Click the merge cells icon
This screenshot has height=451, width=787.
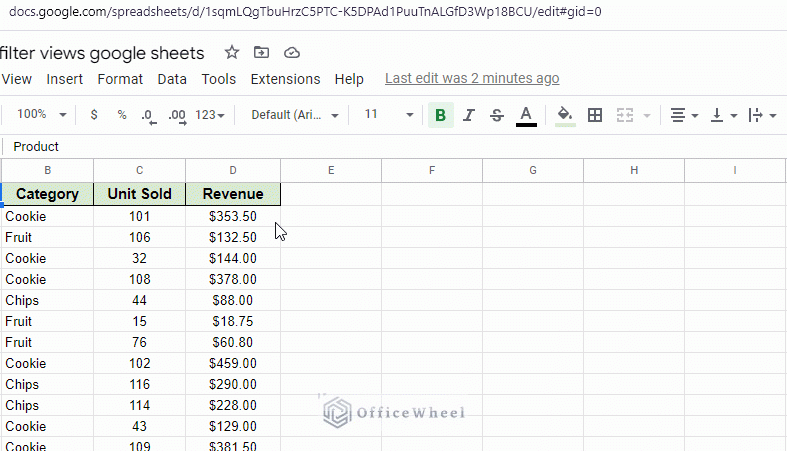point(625,115)
